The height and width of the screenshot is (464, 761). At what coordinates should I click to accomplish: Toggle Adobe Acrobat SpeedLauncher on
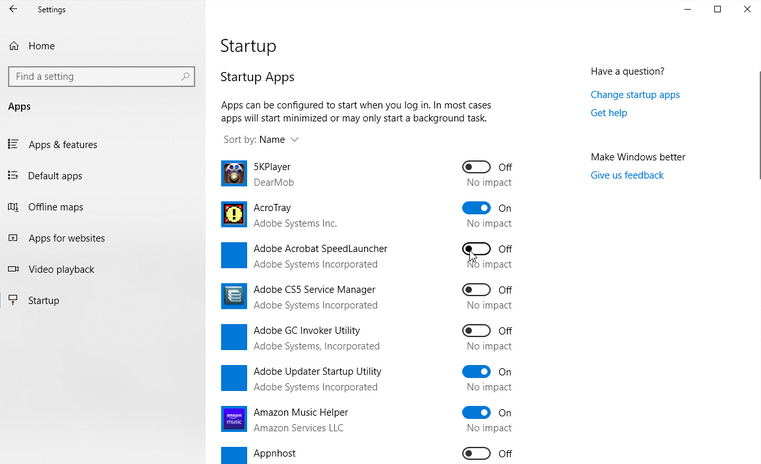[476, 249]
